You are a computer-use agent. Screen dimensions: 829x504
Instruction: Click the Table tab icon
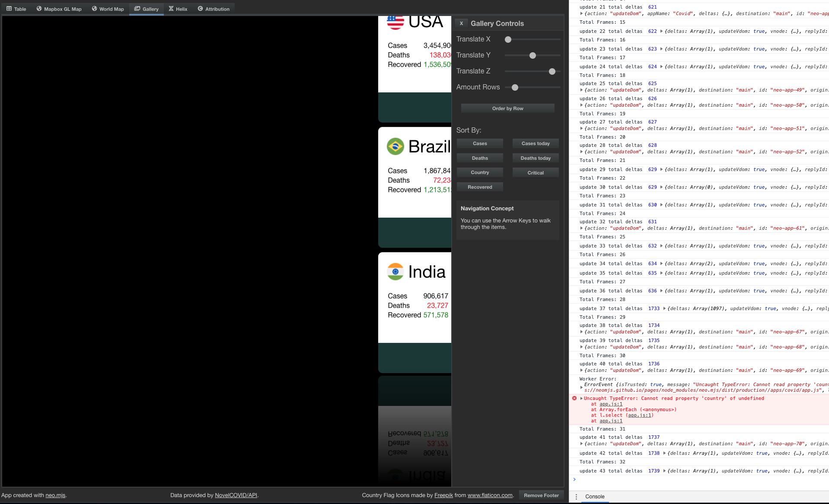pos(9,9)
